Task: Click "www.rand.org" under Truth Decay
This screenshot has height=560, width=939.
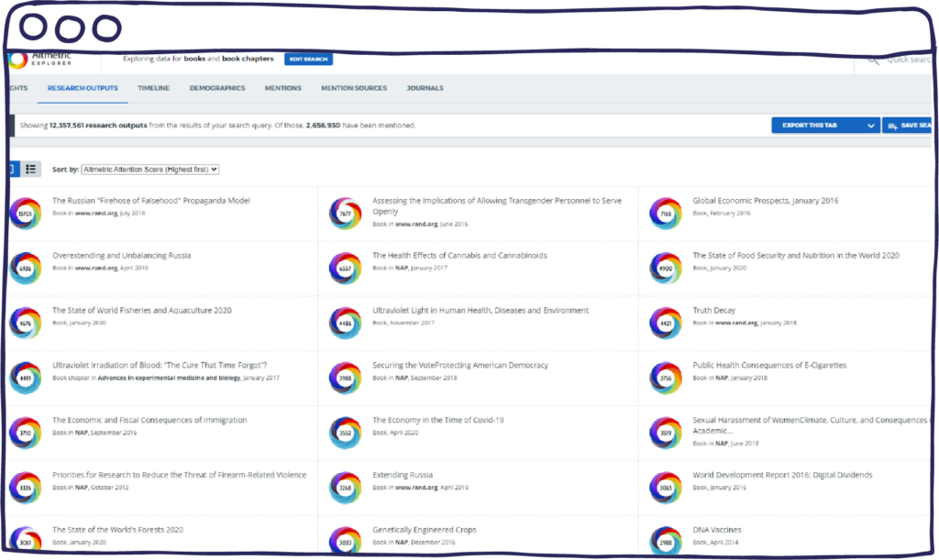Action: [x=736, y=323]
